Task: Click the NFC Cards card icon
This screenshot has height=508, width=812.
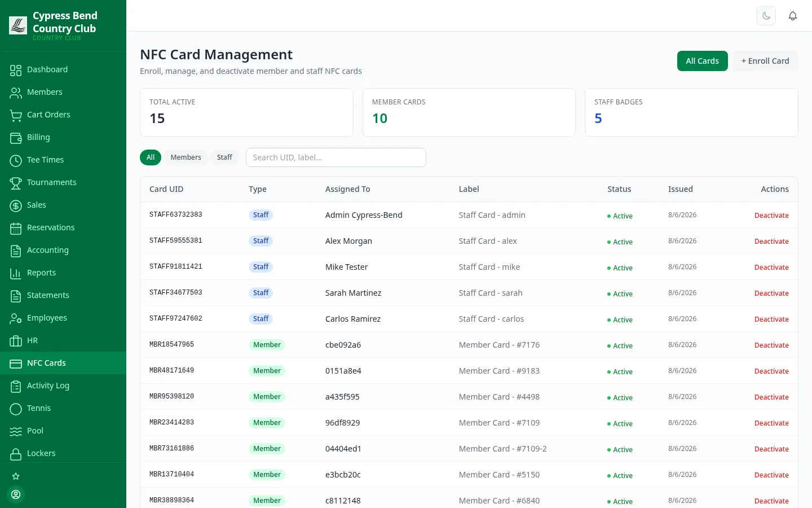Action: (16, 364)
